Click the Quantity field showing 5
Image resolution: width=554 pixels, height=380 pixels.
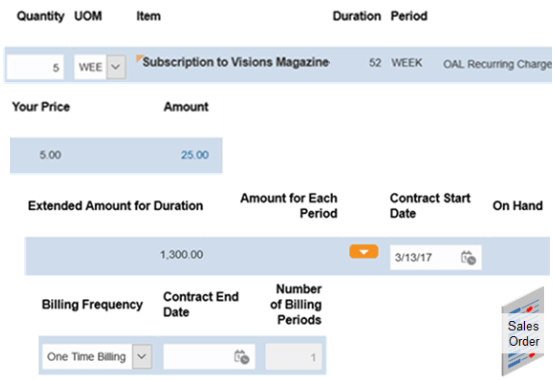35,67
